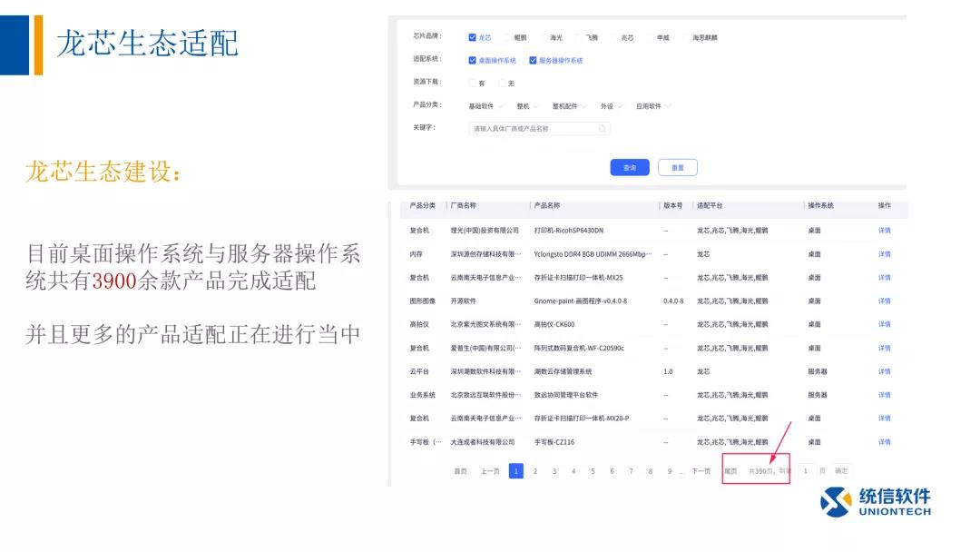This screenshot has height=552, width=980.
Task: Click the UnionTech logo icon
Action: click(836, 501)
